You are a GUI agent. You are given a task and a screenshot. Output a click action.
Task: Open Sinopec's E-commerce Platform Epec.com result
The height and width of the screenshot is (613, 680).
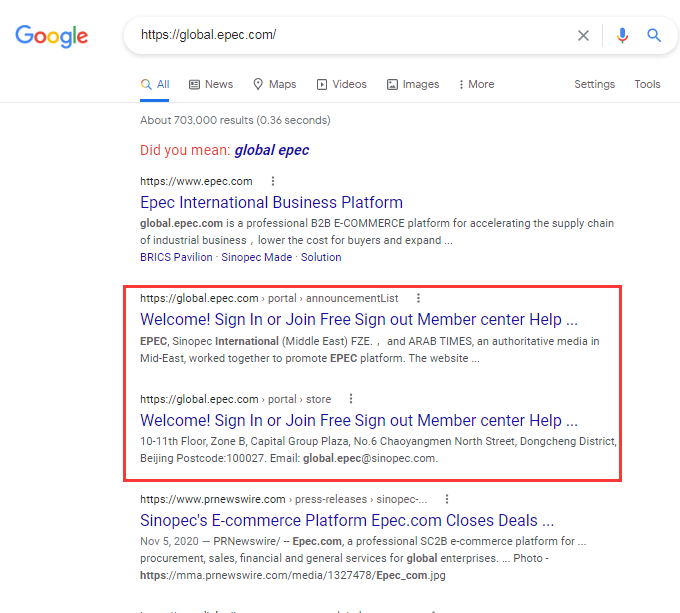347,520
